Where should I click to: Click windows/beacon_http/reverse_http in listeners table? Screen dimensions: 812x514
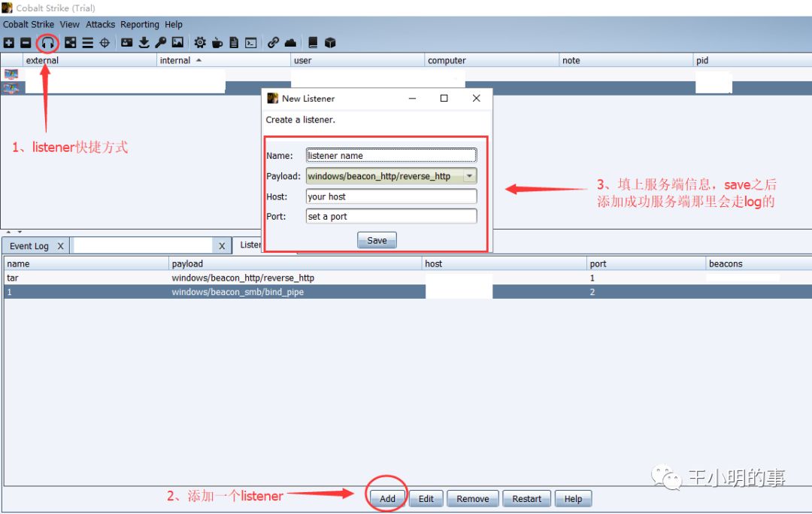[243, 278]
